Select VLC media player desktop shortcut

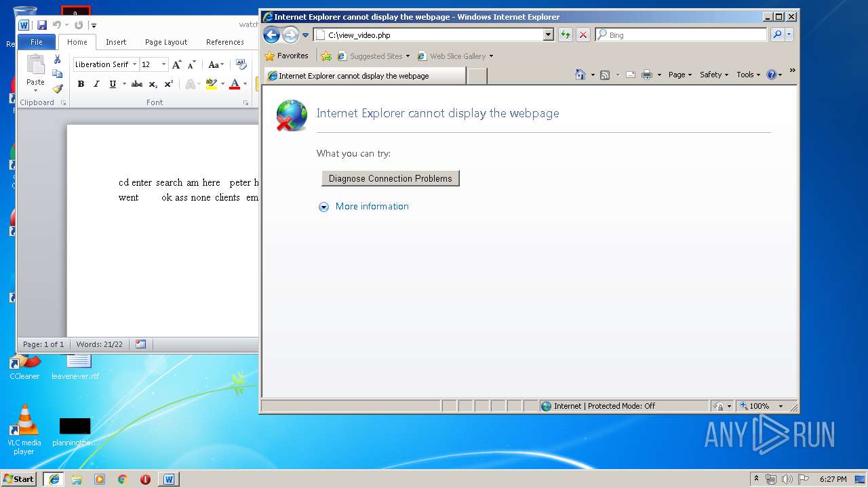(x=24, y=430)
